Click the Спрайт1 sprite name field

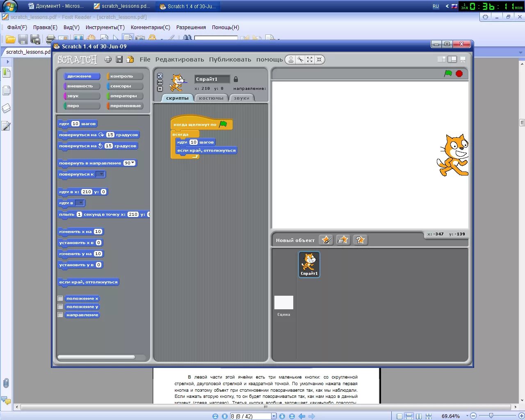[212, 79]
